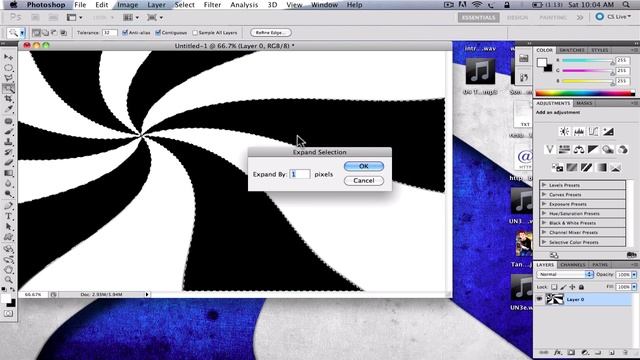Add a Curves adjustment
The image size is (640, 360).
[x=593, y=131]
